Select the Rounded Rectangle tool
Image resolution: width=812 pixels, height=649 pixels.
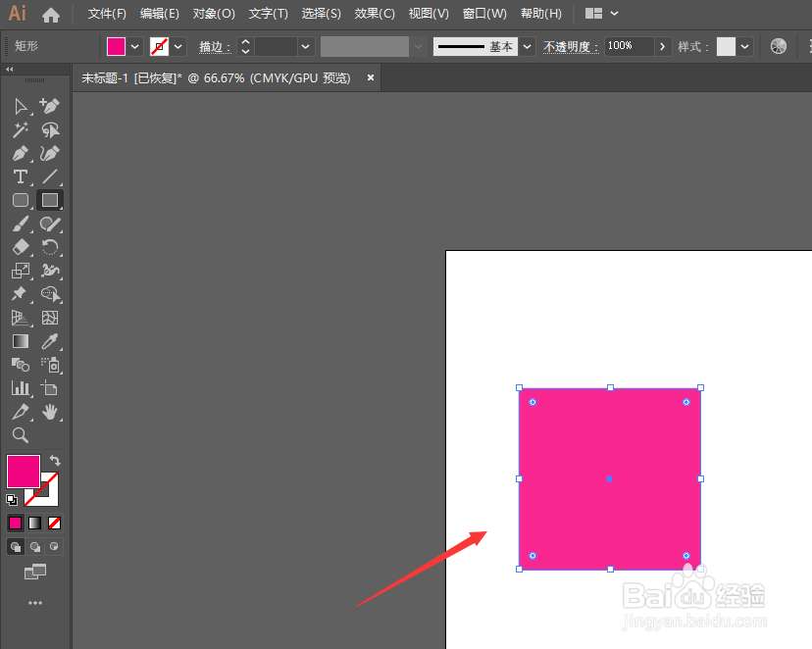coord(21,200)
